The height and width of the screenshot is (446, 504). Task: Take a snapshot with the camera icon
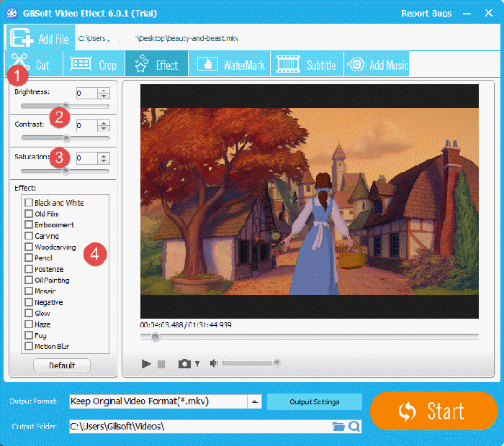(184, 364)
